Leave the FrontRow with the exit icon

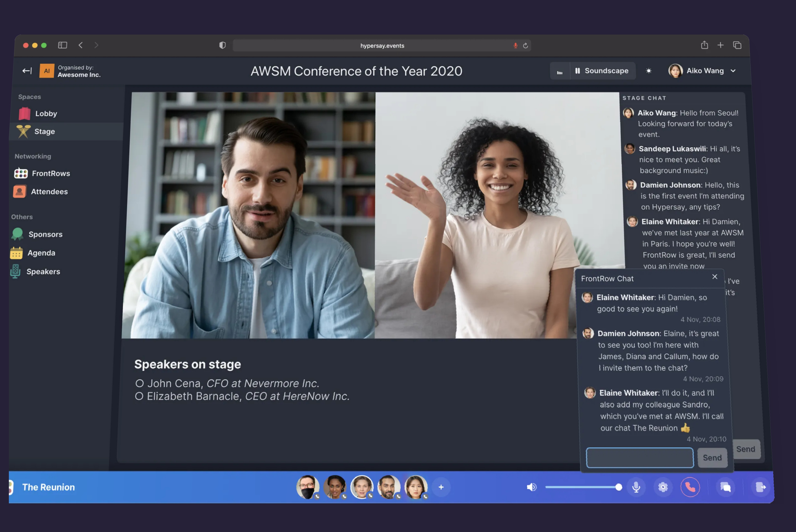761,487
